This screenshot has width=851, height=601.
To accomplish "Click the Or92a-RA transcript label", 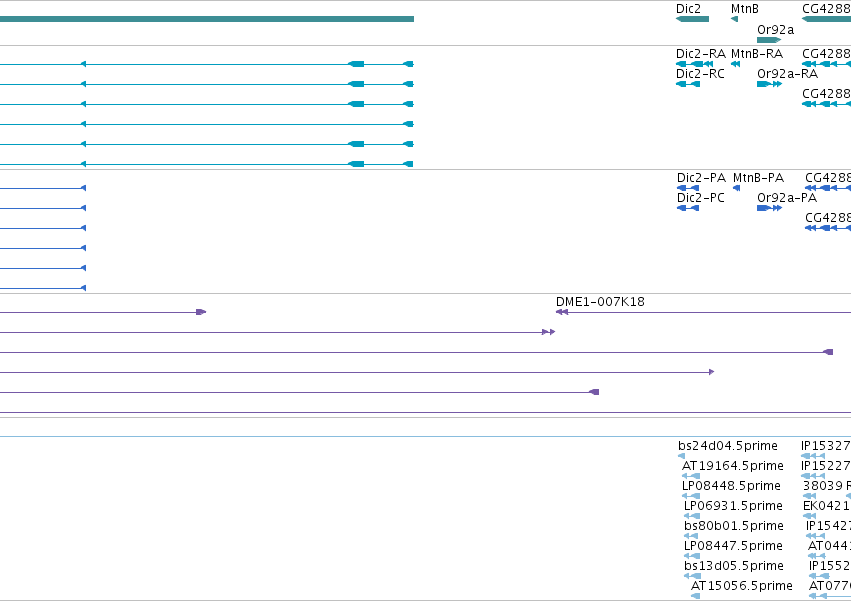I will point(787,74).
